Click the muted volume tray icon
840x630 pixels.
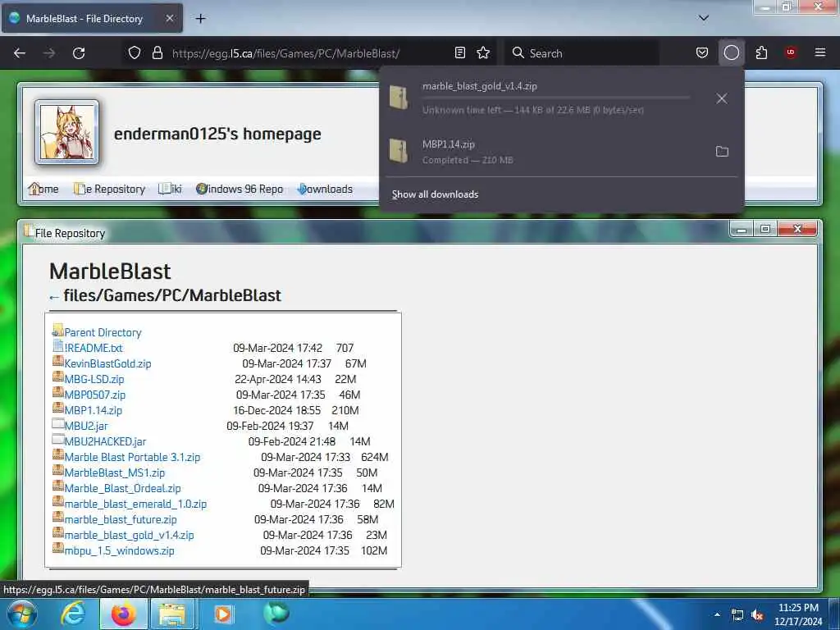757,615
